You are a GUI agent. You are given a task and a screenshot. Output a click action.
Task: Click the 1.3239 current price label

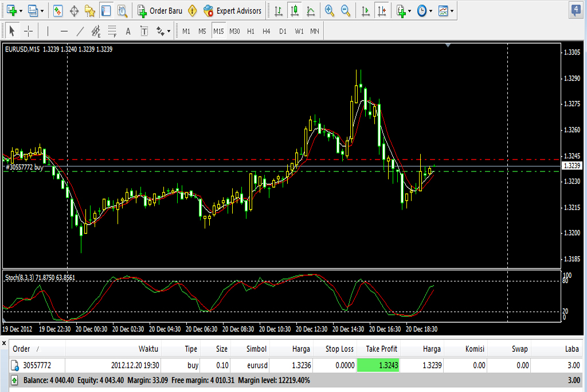point(572,166)
